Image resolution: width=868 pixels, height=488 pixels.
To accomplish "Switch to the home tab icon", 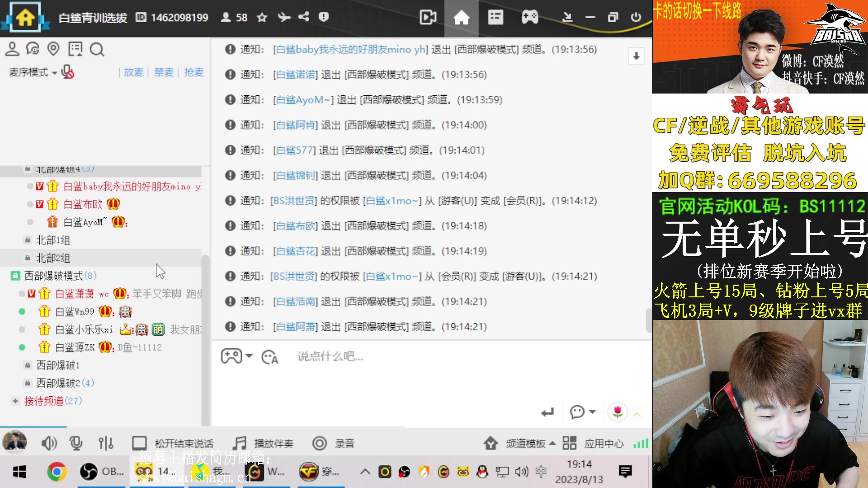I will pyautogui.click(x=461, y=18).
